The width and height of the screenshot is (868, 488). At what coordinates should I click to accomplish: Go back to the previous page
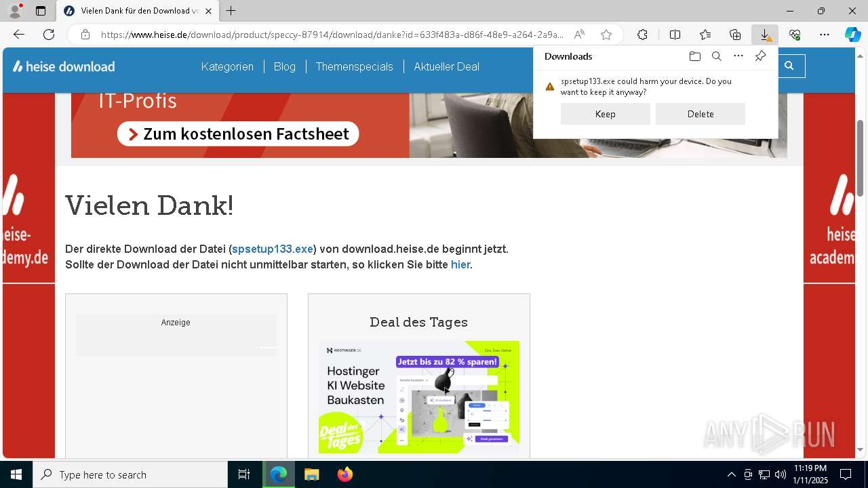(19, 35)
